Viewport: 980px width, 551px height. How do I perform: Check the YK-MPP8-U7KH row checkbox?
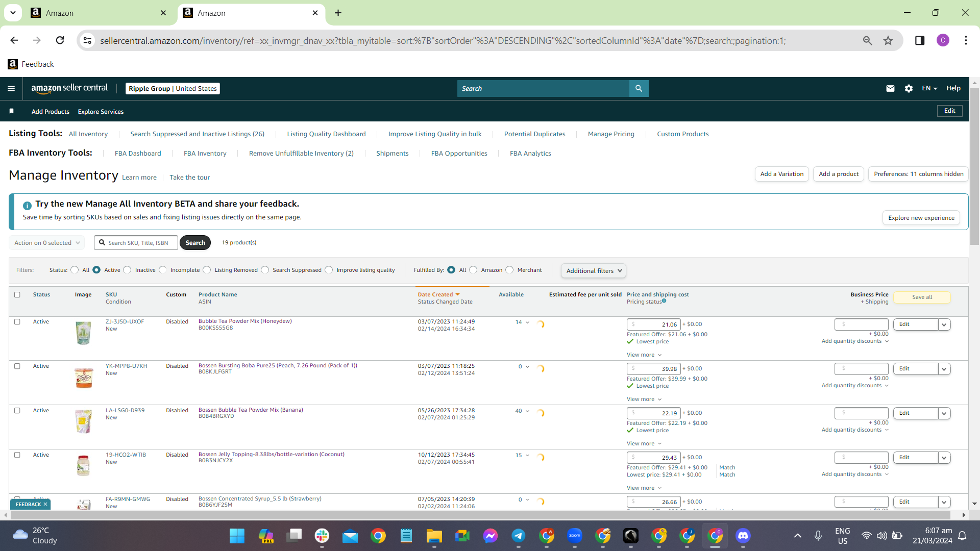[x=17, y=366]
